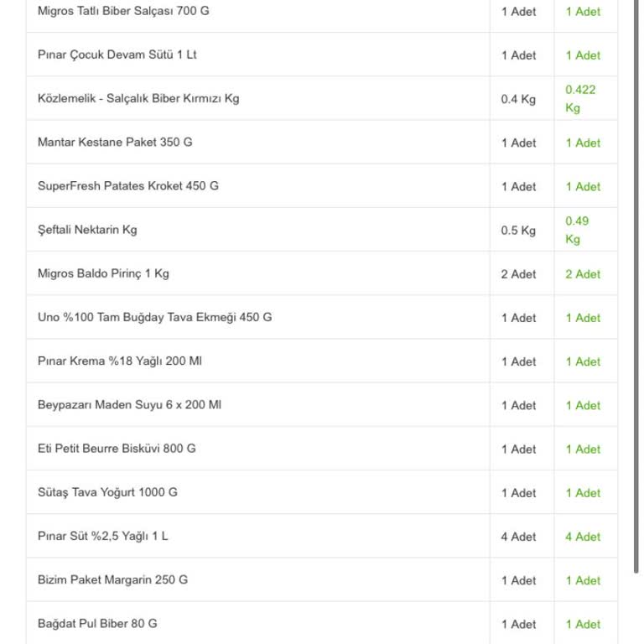
Task: Click Migros Baldo Pirinç 1 Kg product
Action: pos(103,273)
